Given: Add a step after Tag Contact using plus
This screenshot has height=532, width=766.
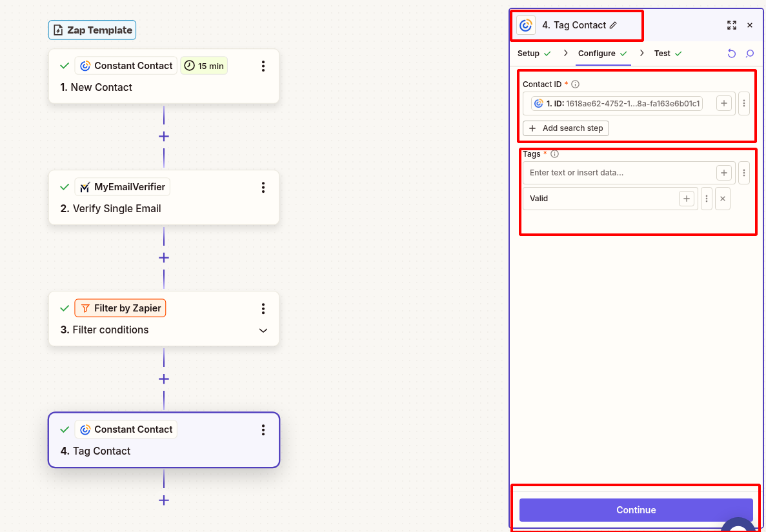Looking at the screenshot, I should (164, 500).
